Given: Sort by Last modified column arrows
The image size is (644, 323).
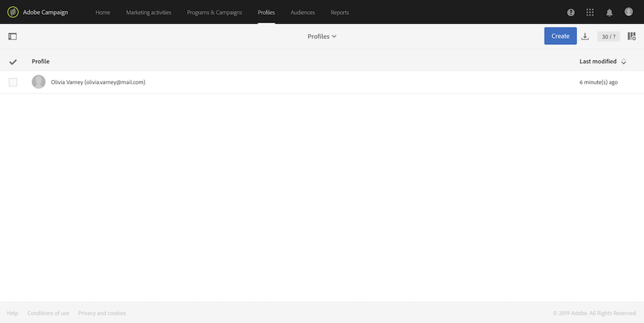Looking at the screenshot, I should pyautogui.click(x=624, y=62).
